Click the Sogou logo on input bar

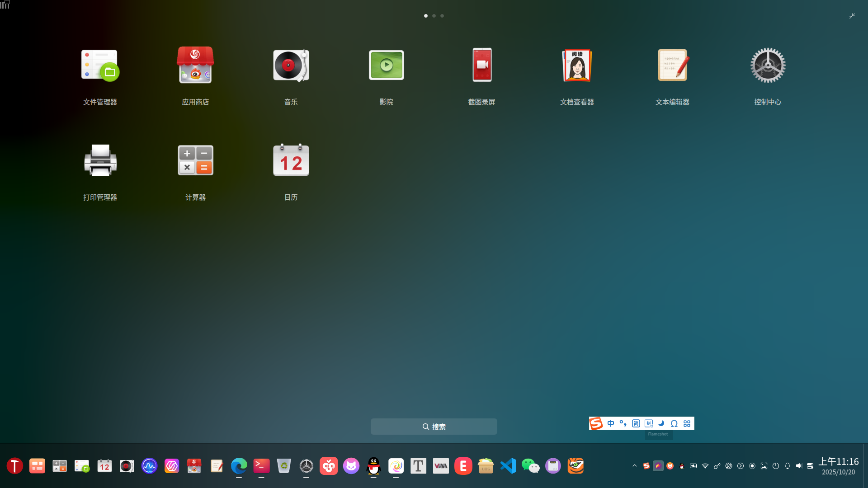tap(596, 423)
